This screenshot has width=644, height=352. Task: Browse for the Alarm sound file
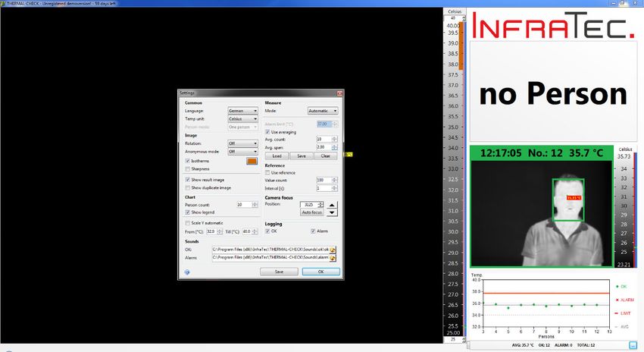point(333,258)
